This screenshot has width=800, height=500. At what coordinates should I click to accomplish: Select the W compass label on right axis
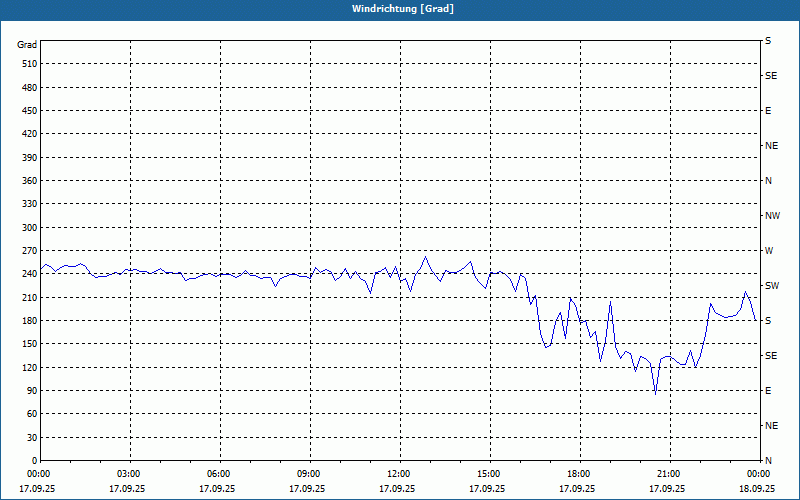(x=769, y=251)
